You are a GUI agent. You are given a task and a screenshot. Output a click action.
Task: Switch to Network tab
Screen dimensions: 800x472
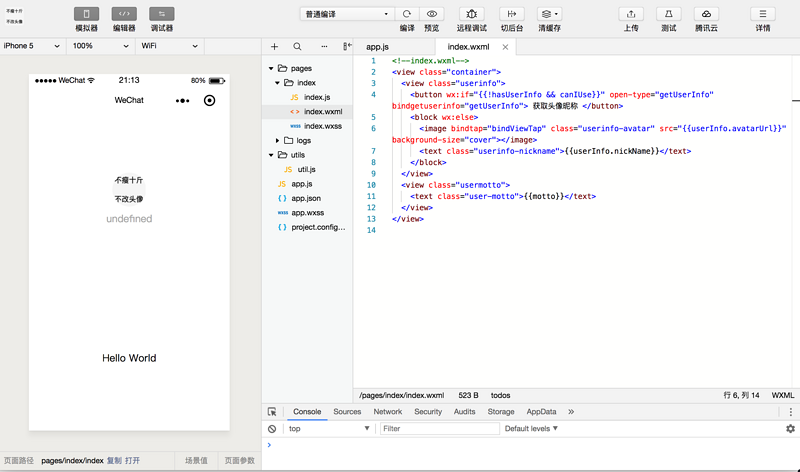(388, 412)
